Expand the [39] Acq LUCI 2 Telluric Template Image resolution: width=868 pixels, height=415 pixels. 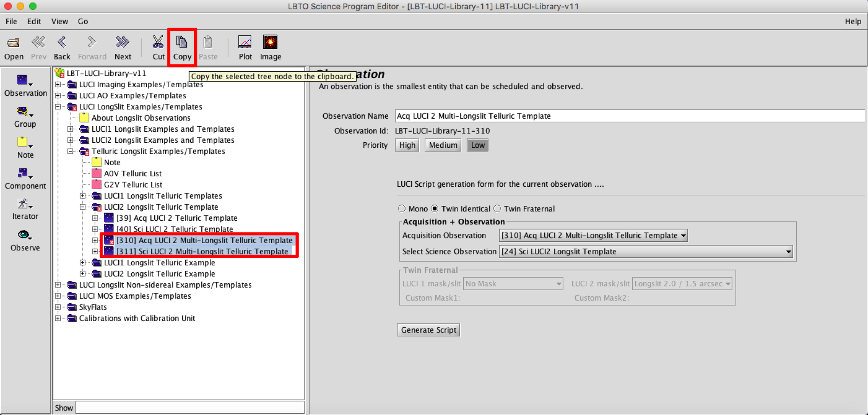pyautogui.click(x=95, y=218)
